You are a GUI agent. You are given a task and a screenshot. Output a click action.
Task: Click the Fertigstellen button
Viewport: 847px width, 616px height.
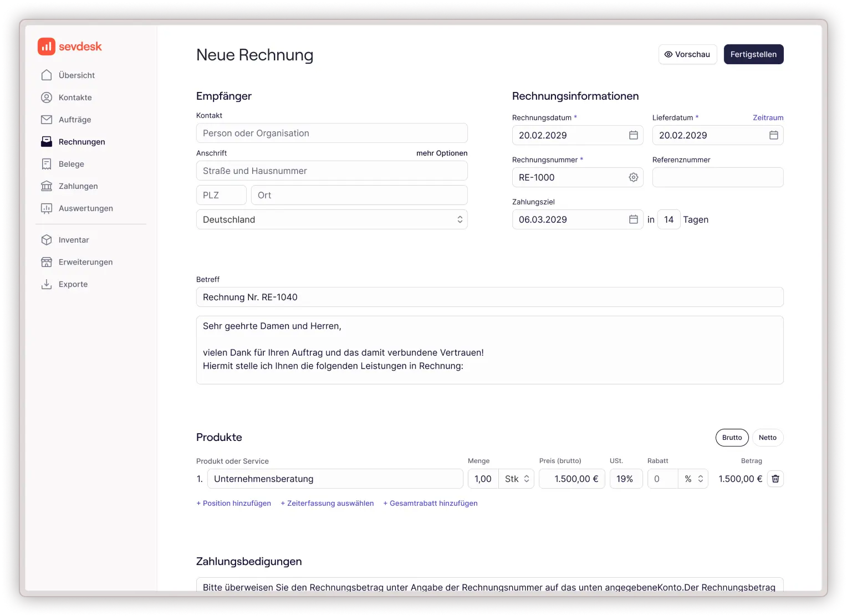(753, 54)
